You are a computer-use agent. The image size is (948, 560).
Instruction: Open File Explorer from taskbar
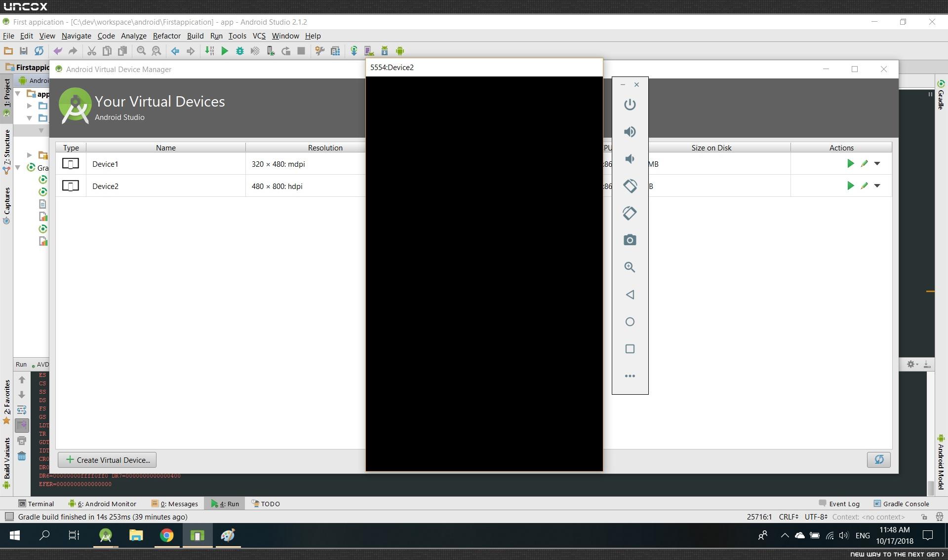tap(136, 535)
